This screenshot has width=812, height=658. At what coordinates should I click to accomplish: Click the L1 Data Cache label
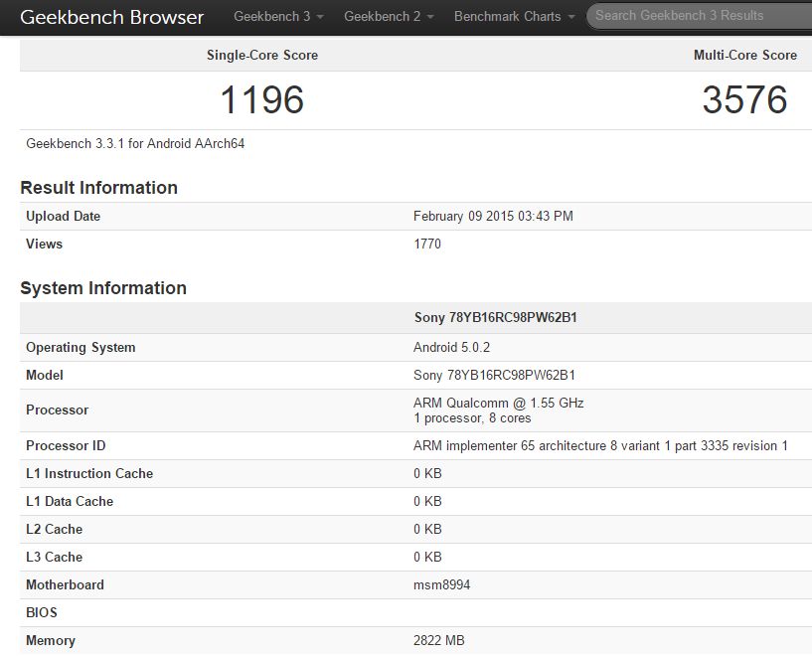pyautogui.click(x=70, y=501)
